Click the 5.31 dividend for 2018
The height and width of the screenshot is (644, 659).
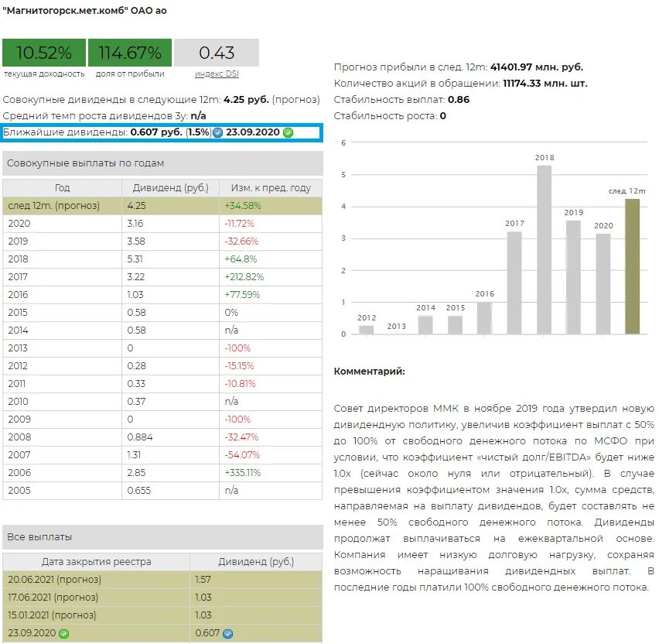tap(135, 259)
